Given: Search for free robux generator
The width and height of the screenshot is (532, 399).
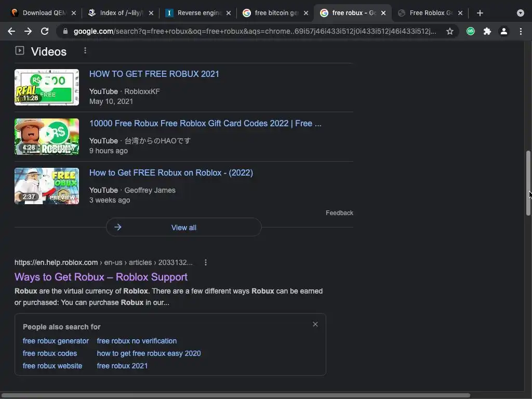Looking at the screenshot, I should (x=56, y=341).
